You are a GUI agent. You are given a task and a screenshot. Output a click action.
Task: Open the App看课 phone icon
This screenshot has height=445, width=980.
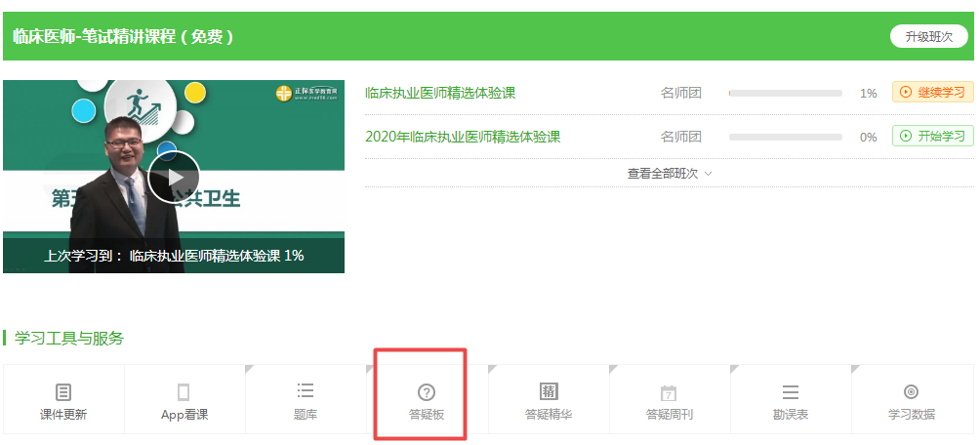[184, 392]
